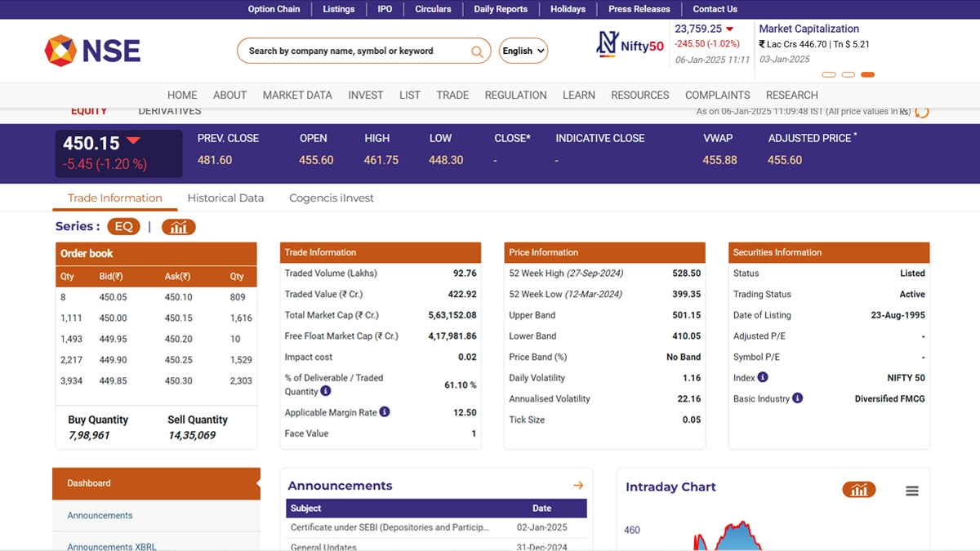The image size is (980, 551).
Task: Select Announcements in the left sidebar
Action: click(x=100, y=515)
